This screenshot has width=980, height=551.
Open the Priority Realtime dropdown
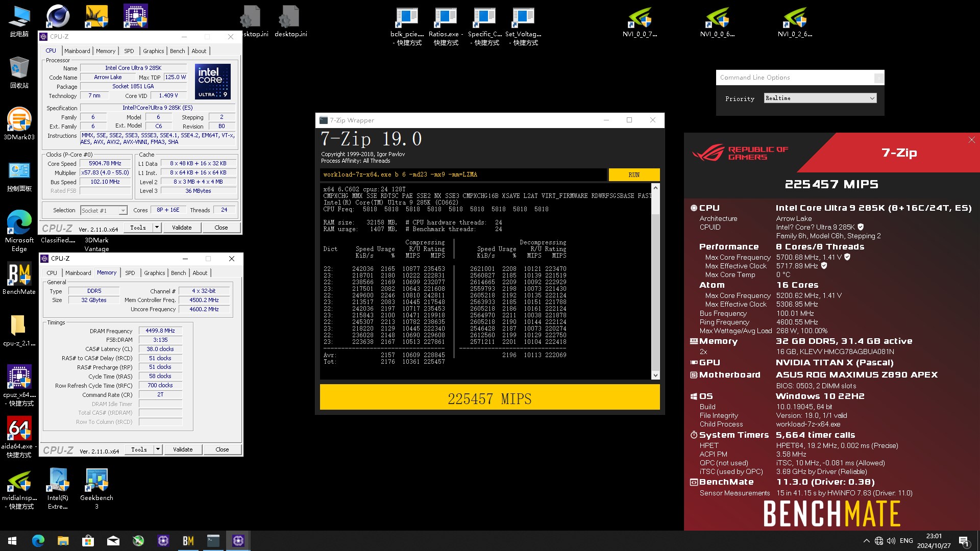pos(820,98)
